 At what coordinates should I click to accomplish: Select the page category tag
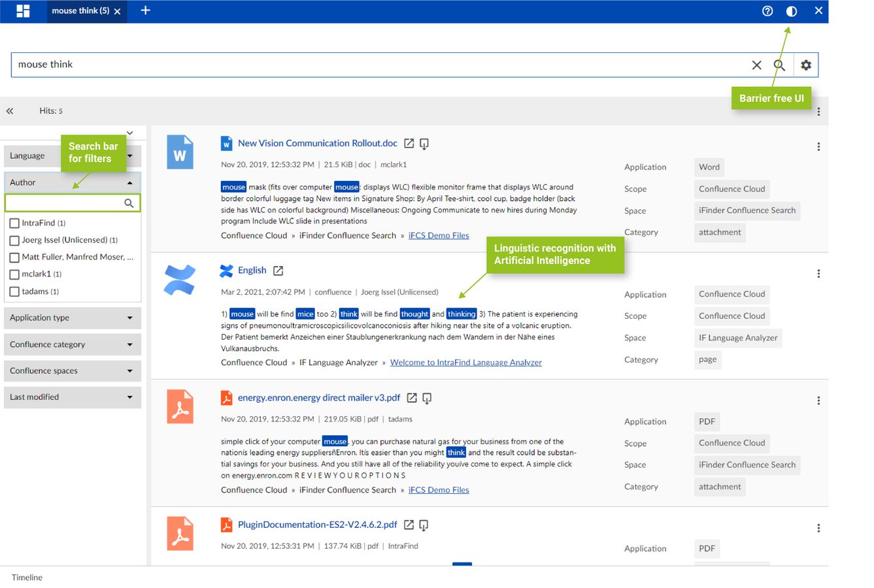708,359
